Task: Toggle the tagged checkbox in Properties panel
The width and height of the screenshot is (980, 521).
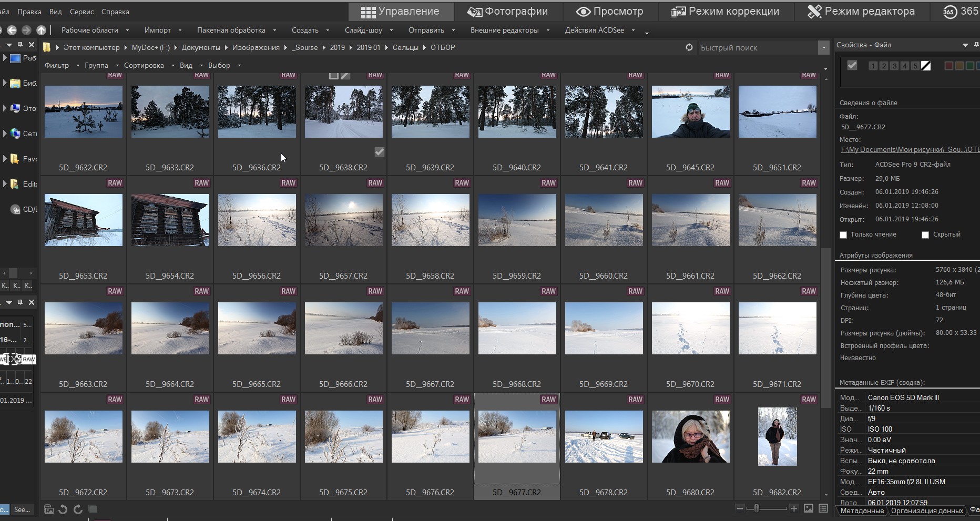Action: (852, 65)
